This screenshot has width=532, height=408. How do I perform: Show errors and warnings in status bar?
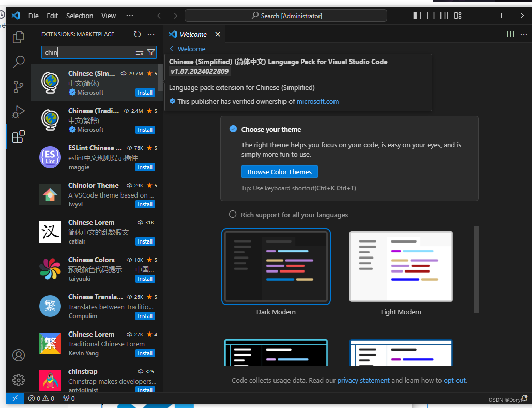point(41,398)
